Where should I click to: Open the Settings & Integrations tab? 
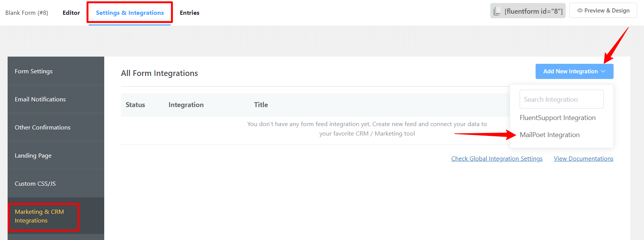tap(130, 13)
